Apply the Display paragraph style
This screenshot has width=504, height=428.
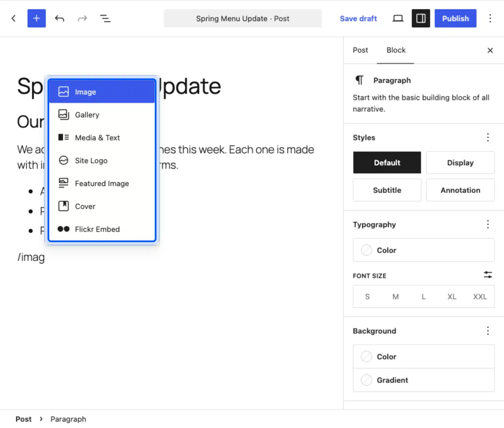click(x=460, y=163)
